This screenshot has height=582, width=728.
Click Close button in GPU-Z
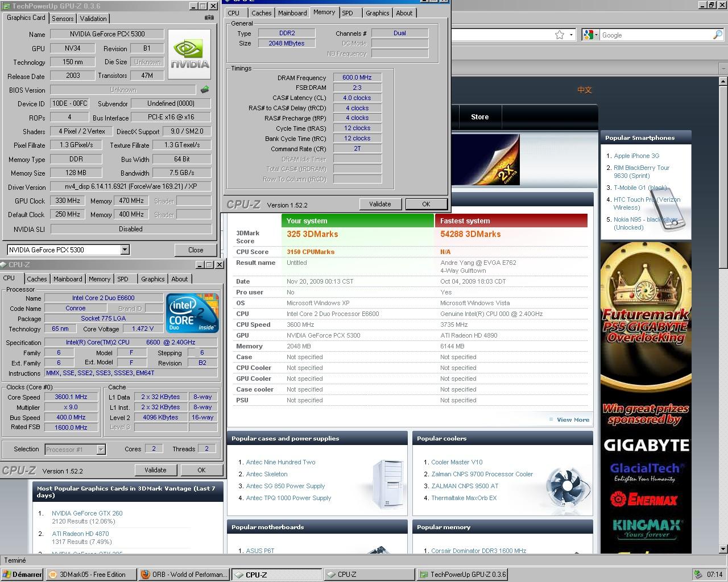click(196, 250)
